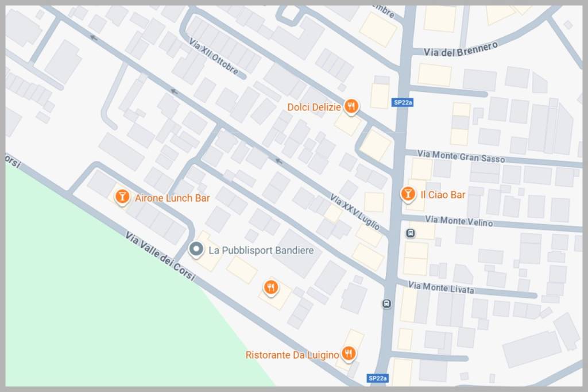Click the Via Valle dei Corsi street label

[x=160, y=256]
